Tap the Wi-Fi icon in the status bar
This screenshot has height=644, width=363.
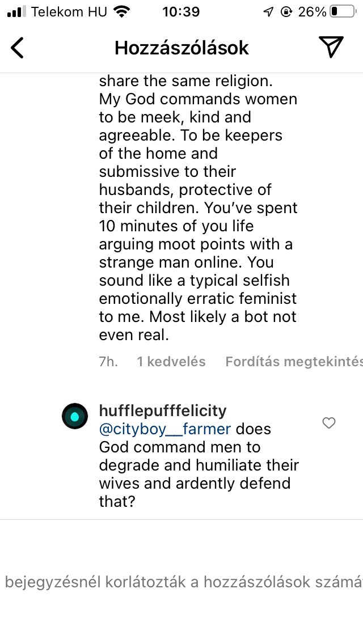[121, 12]
